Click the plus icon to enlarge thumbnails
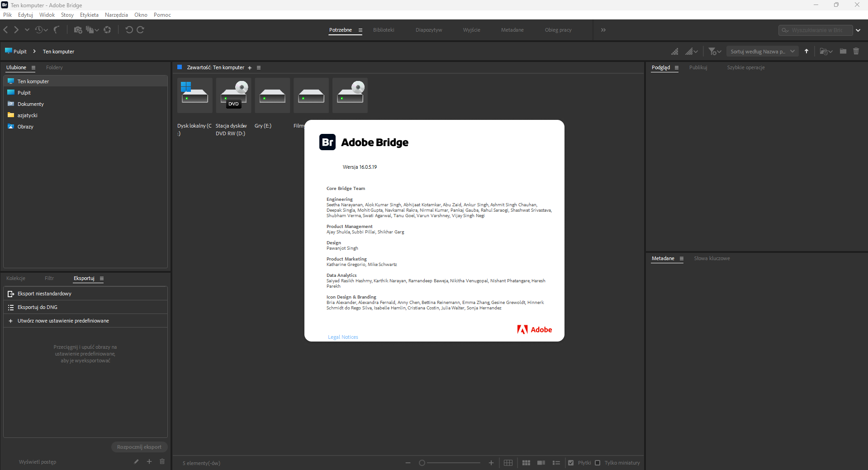 coord(491,463)
